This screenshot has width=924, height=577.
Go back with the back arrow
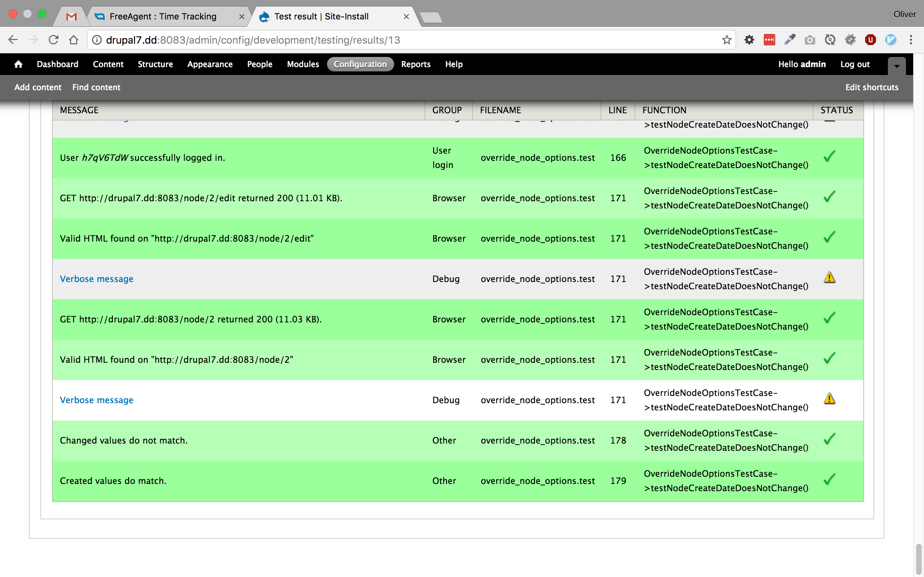[13, 40]
